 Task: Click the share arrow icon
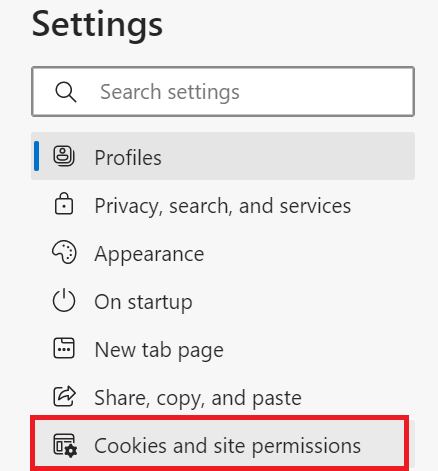click(x=64, y=396)
